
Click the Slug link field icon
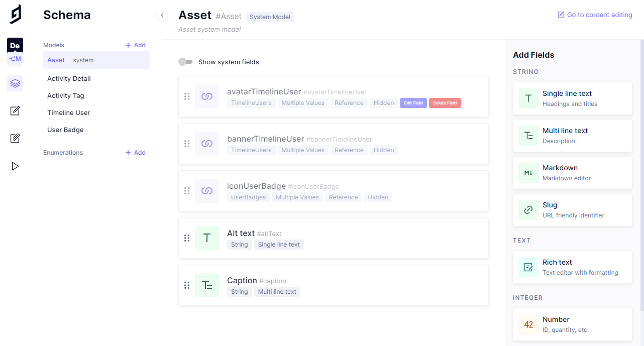click(528, 210)
